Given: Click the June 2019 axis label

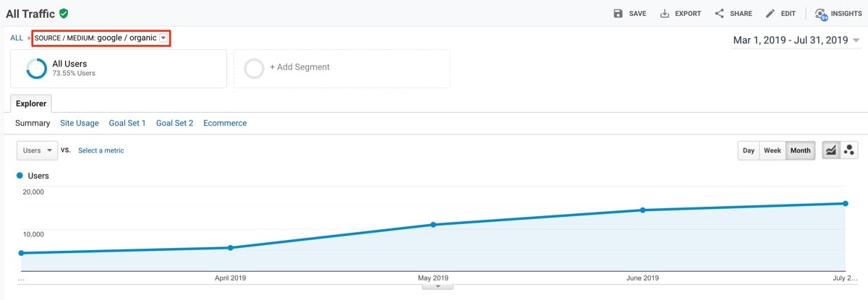Looking at the screenshot, I should coord(642,278).
